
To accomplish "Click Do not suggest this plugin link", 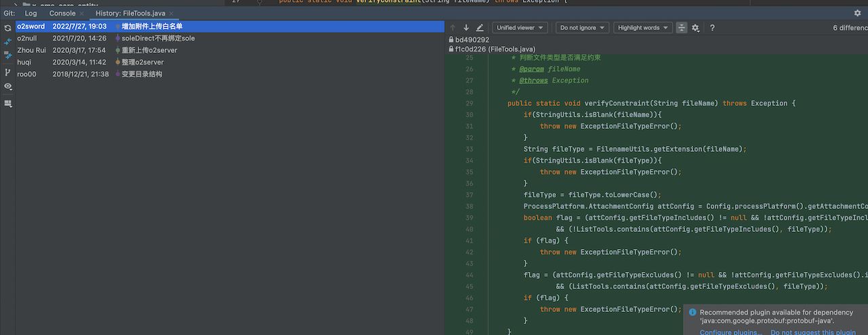I will (813, 332).
